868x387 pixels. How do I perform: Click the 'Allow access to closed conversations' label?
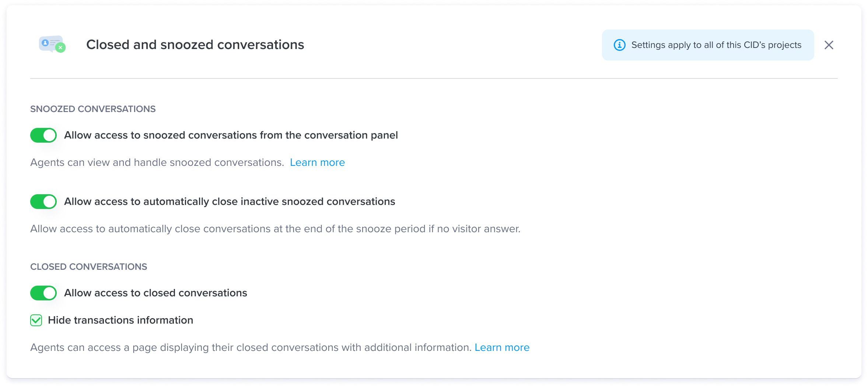point(155,293)
